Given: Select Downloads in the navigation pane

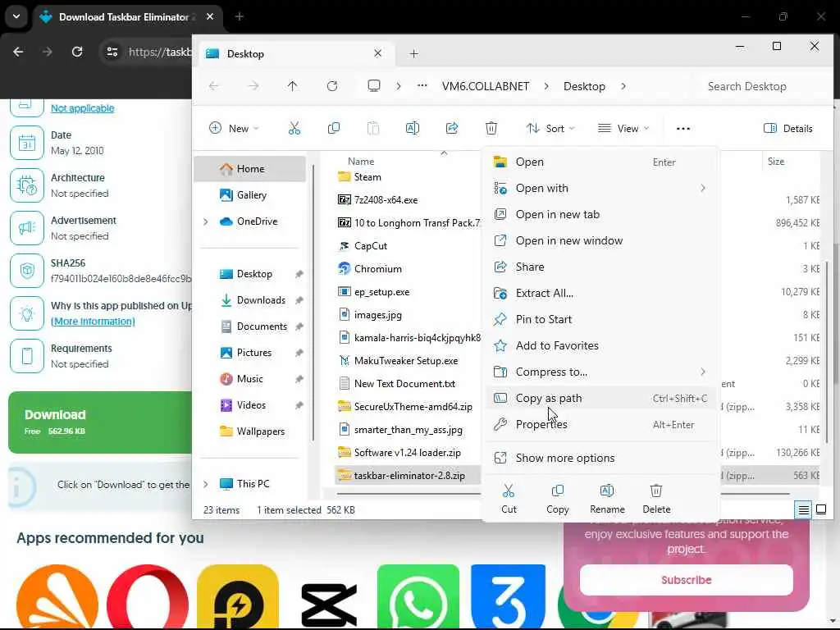Looking at the screenshot, I should (261, 300).
